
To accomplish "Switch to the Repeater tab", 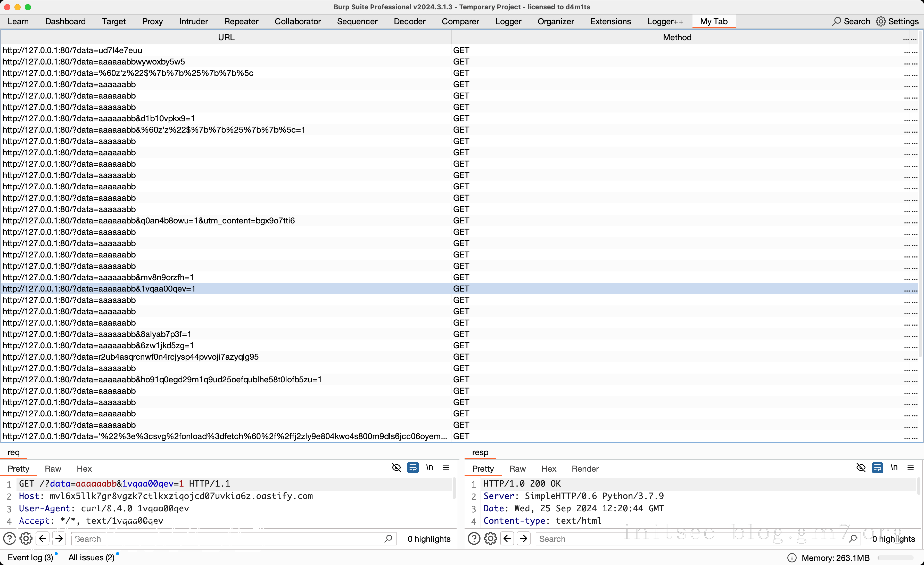I will coord(241,21).
